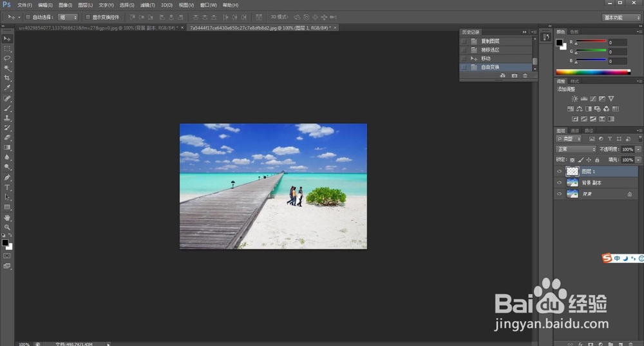Select the Path Selection tool
Viewport: 644px width, 346px height.
[7, 197]
